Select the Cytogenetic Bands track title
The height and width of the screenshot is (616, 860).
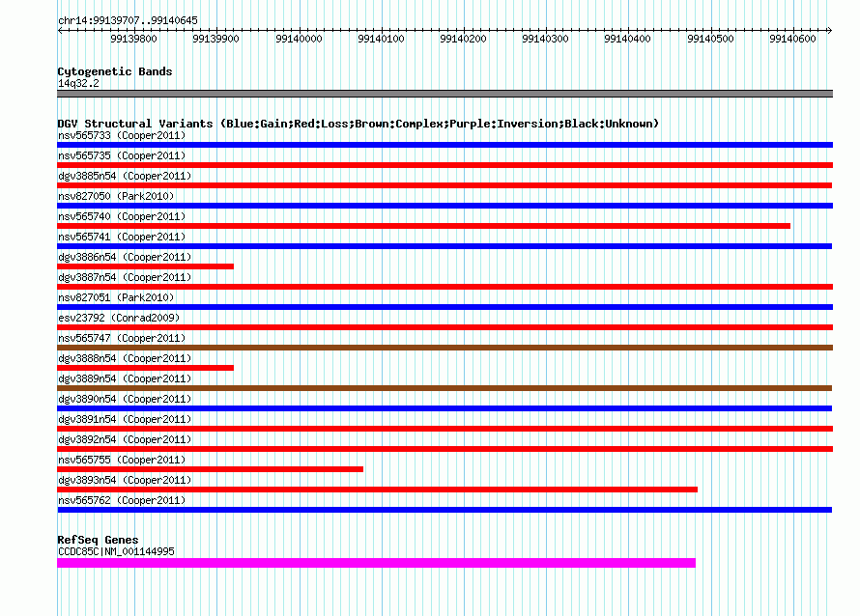pyautogui.click(x=115, y=71)
